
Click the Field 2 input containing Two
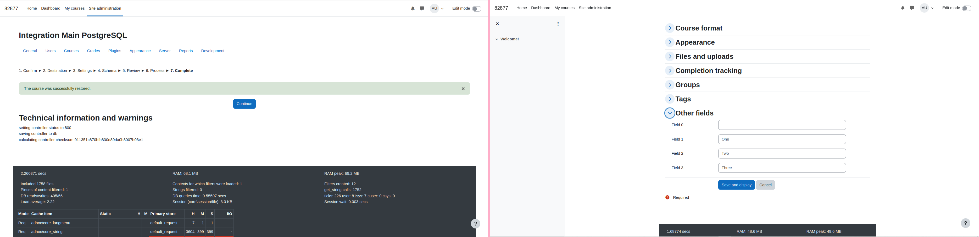[782, 154]
